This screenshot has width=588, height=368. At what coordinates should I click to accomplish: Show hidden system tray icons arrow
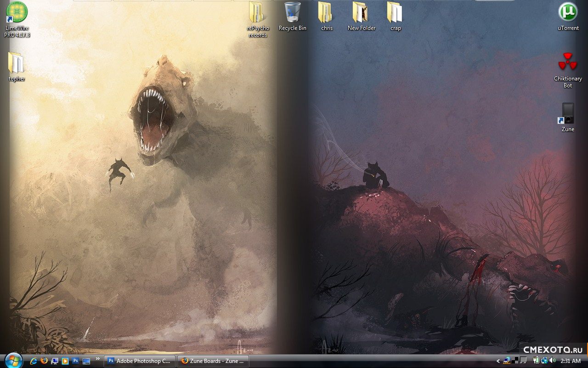(x=498, y=361)
